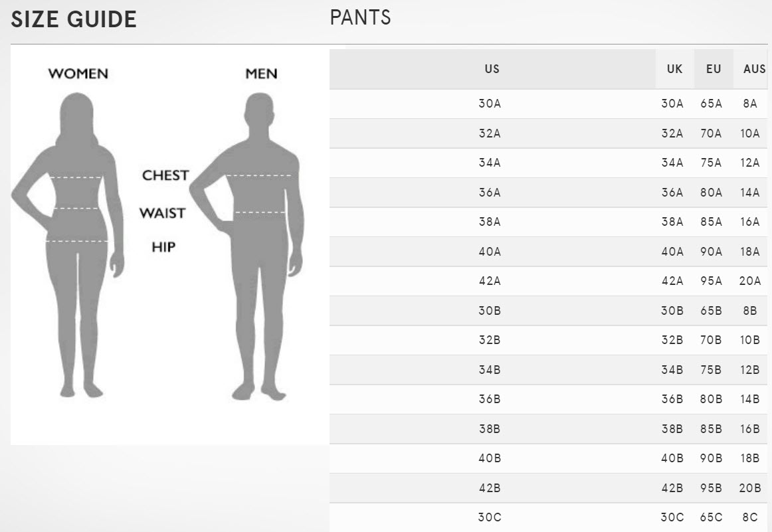This screenshot has width=772, height=532.
Task: Click the MEN heading label
Action: point(261,74)
